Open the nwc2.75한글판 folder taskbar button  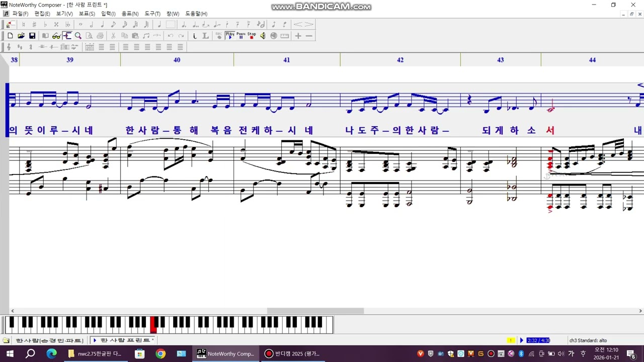pyautogui.click(x=96, y=353)
